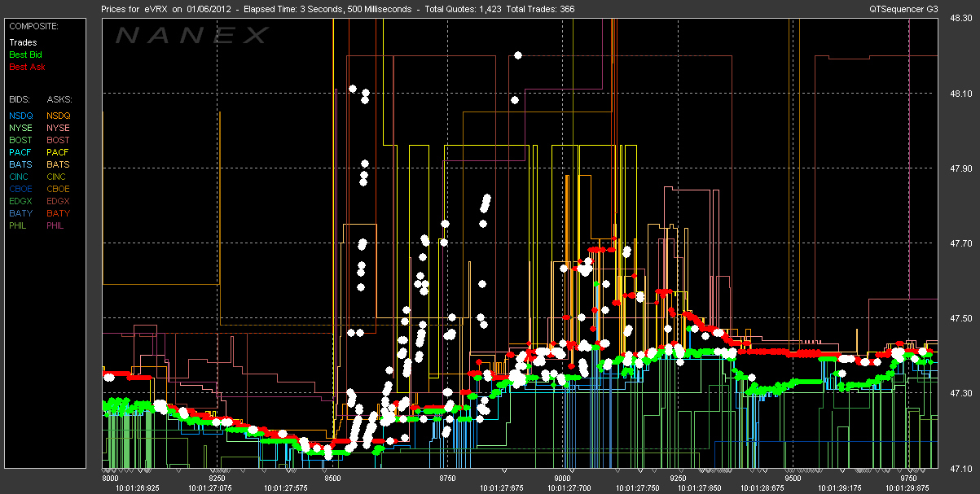Click the 47.30 price axis label

point(960,393)
